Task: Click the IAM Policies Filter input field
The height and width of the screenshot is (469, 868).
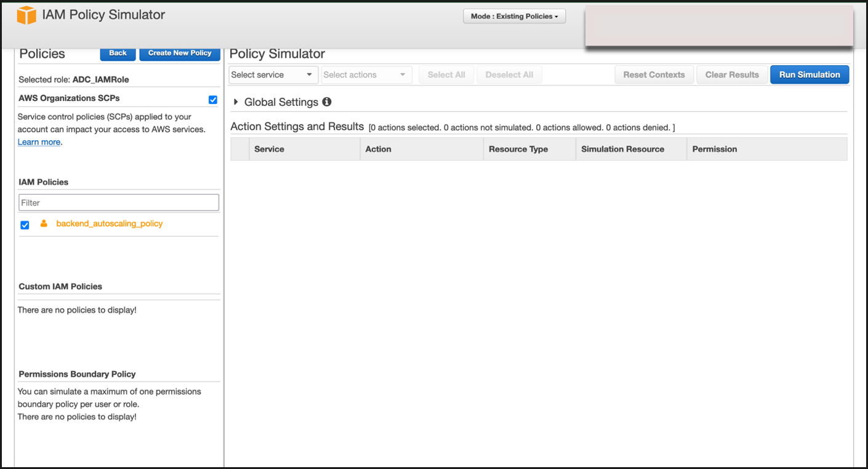Action: click(x=119, y=202)
